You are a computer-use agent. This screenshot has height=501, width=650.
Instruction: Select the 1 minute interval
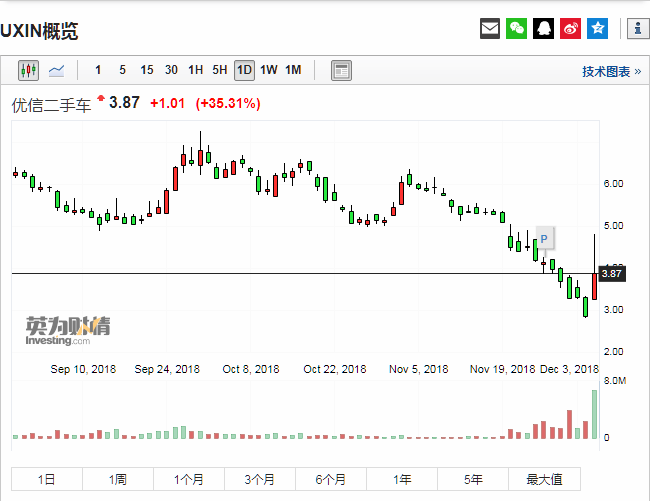(98, 70)
